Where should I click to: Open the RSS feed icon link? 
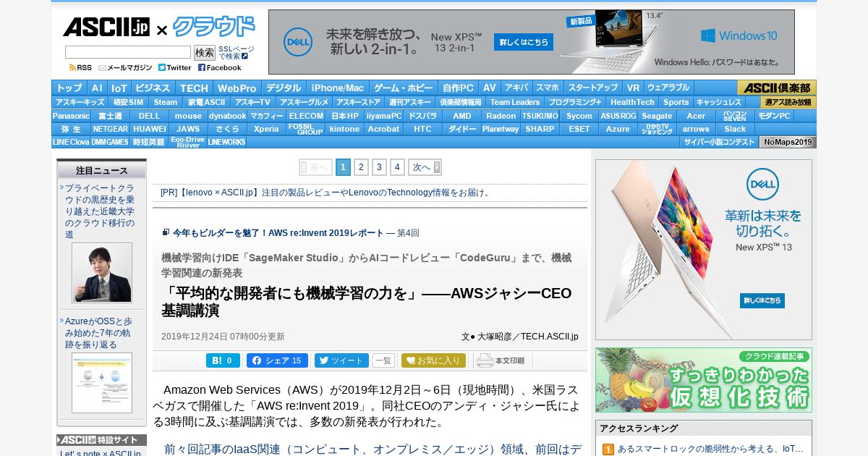pyautogui.click(x=80, y=67)
